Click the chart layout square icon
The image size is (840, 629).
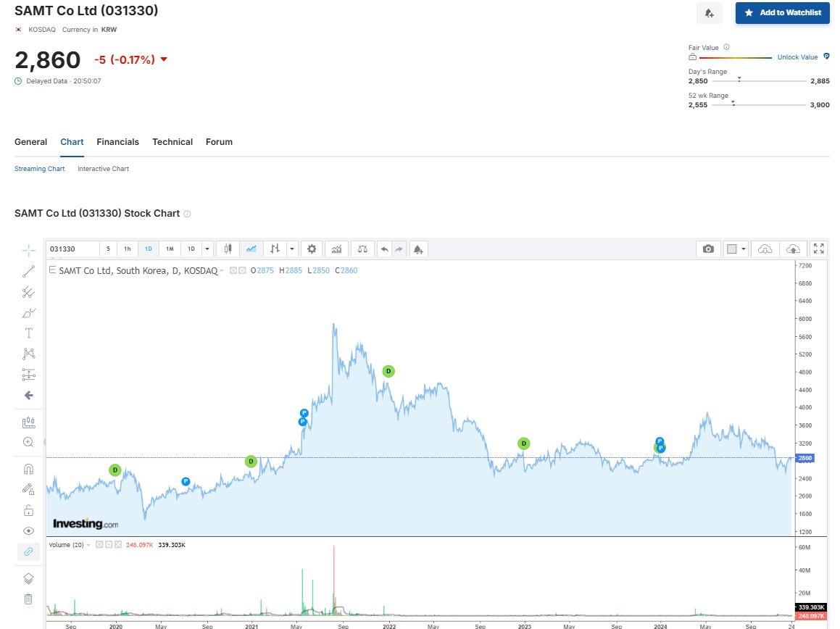[732, 249]
